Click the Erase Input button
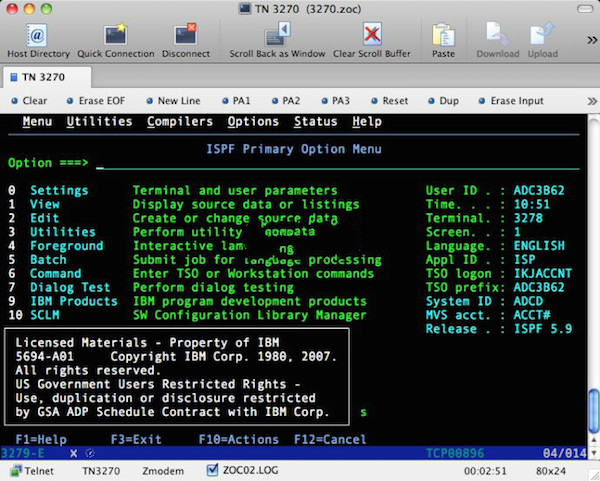 [510, 101]
